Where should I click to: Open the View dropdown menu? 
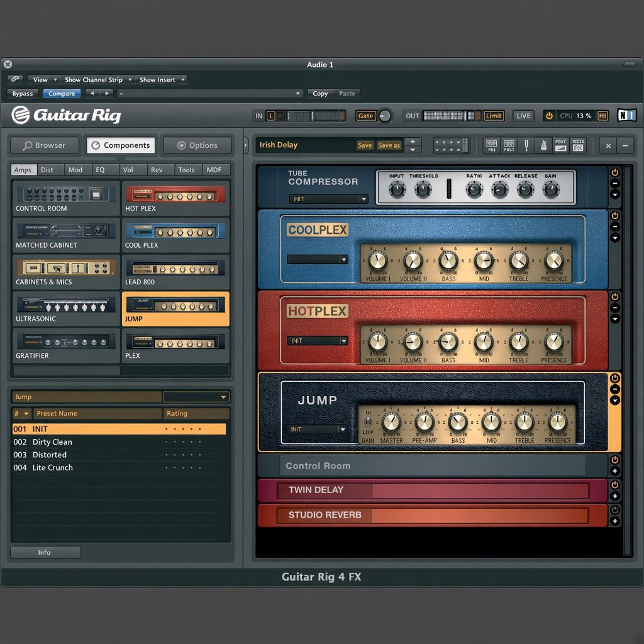click(44, 80)
